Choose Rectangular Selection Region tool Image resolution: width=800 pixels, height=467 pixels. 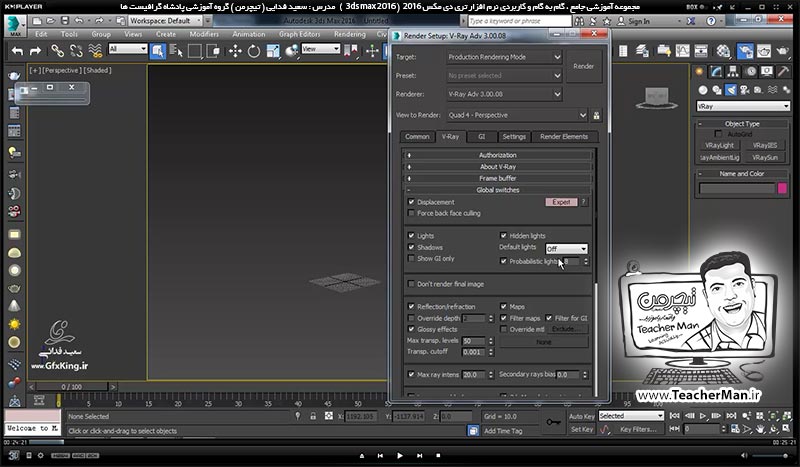(x=194, y=51)
